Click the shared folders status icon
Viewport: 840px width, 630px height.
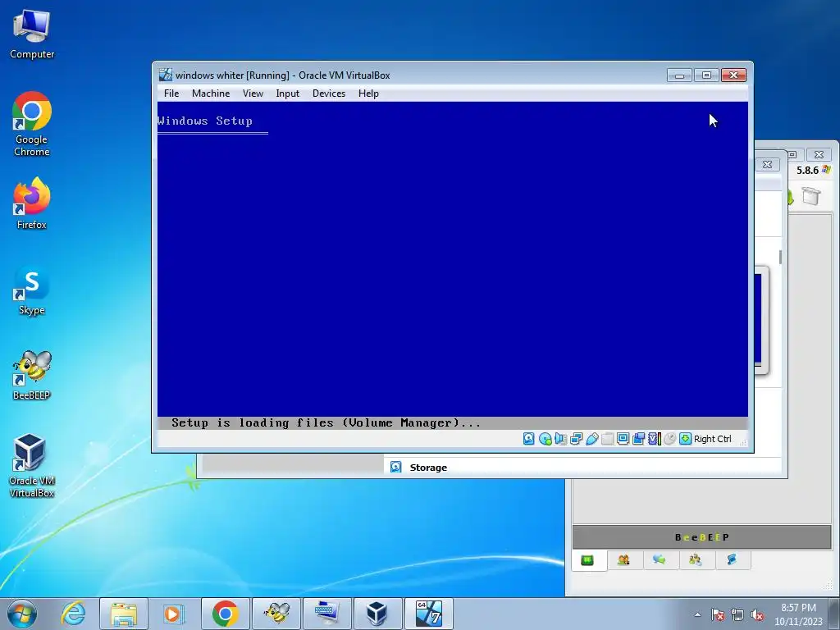pos(607,439)
